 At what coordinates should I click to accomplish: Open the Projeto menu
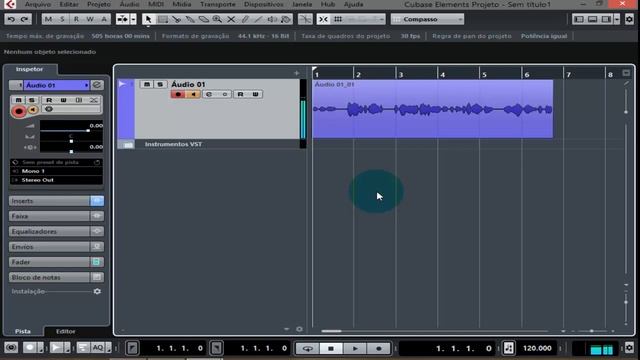click(x=99, y=4)
